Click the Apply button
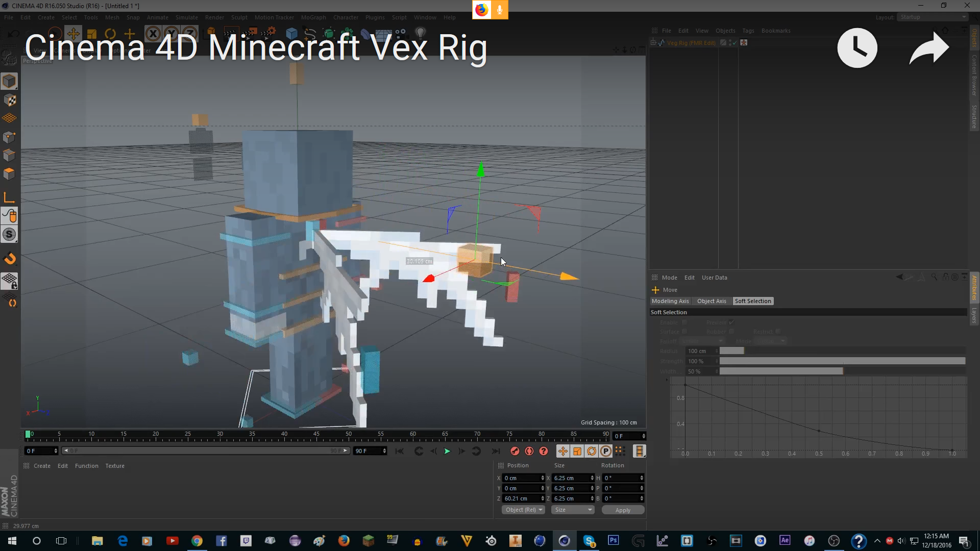 point(623,510)
